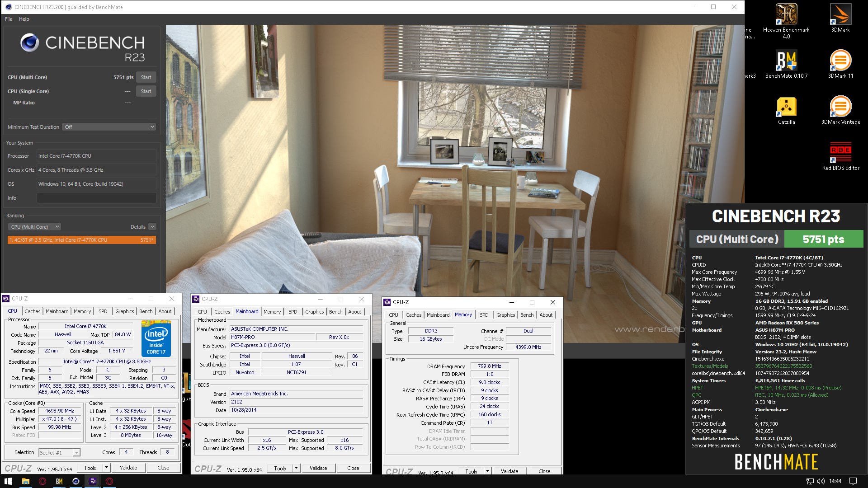868x488 pixels.
Task: Click the Intel Core i7 logo badge
Action: coord(156,338)
